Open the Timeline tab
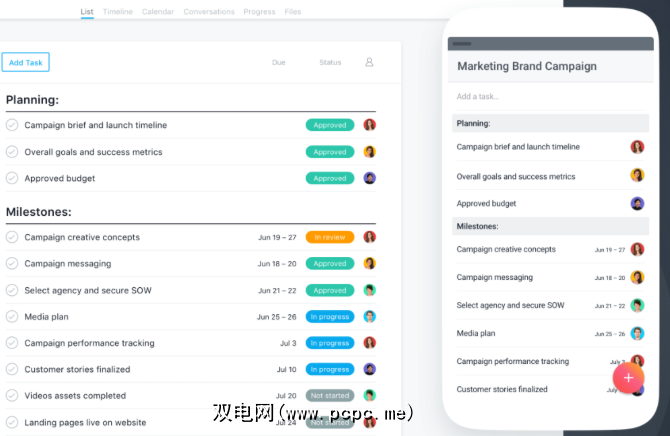This screenshot has width=670, height=436. [x=118, y=12]
